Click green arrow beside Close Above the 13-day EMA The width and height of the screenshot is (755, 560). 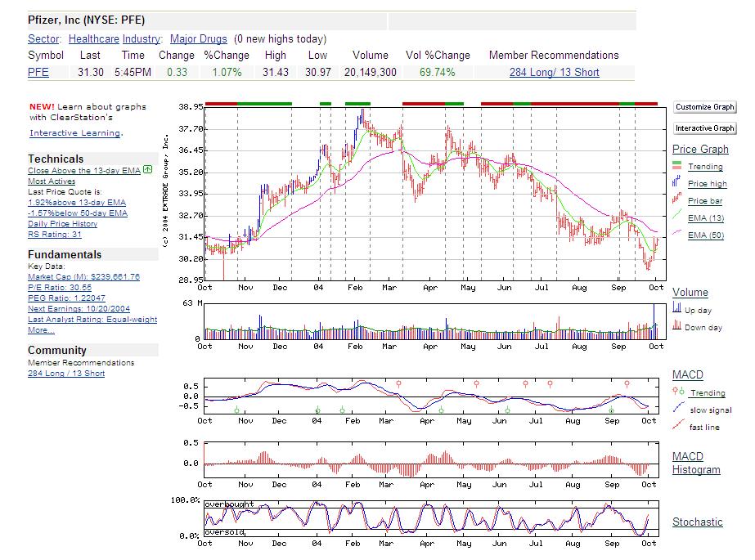(146, 170)
